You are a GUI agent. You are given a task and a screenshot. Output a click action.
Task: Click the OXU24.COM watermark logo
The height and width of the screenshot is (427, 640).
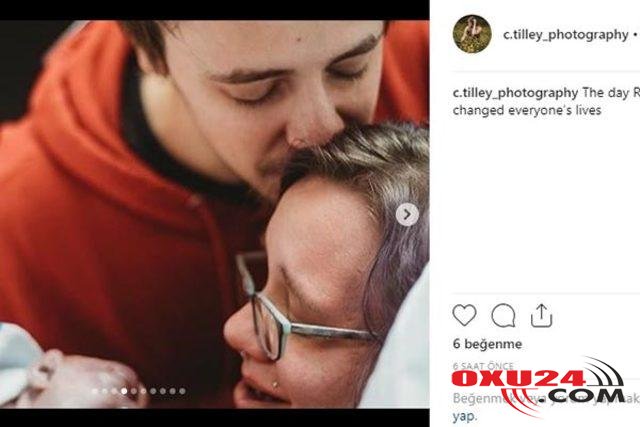click(538, 386)
